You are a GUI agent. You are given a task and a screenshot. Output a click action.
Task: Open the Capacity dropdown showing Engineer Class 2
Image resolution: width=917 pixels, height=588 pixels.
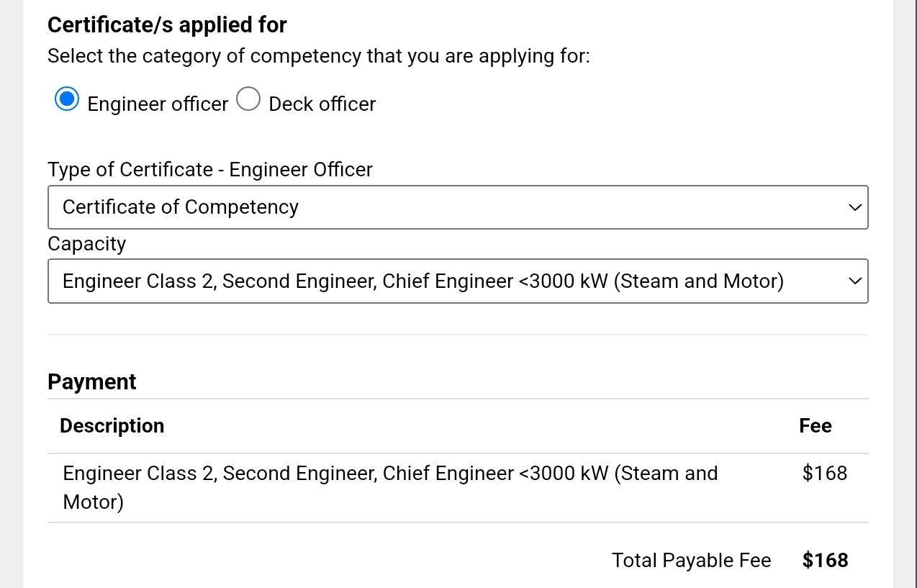(x=446, y=281)
